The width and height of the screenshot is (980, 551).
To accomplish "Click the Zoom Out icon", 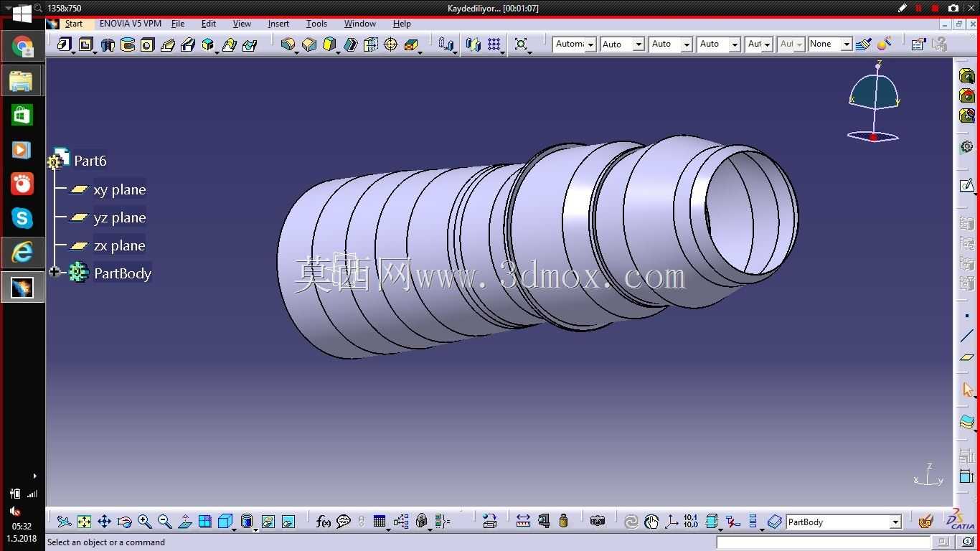I will 164,522.
